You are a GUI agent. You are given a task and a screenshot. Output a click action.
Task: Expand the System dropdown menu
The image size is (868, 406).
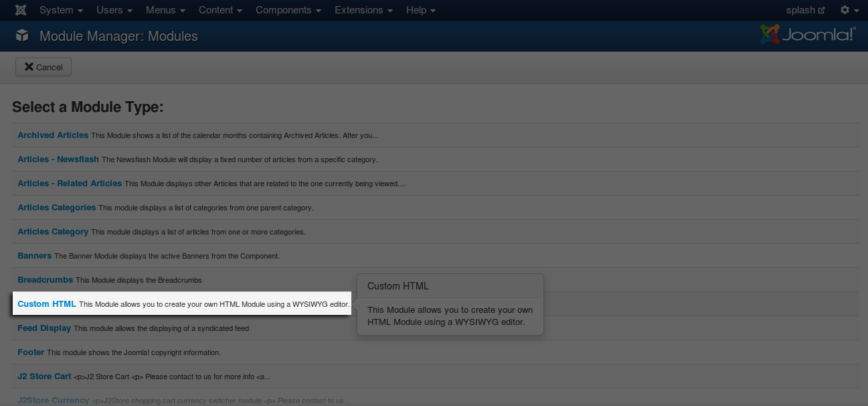[61, 10]
